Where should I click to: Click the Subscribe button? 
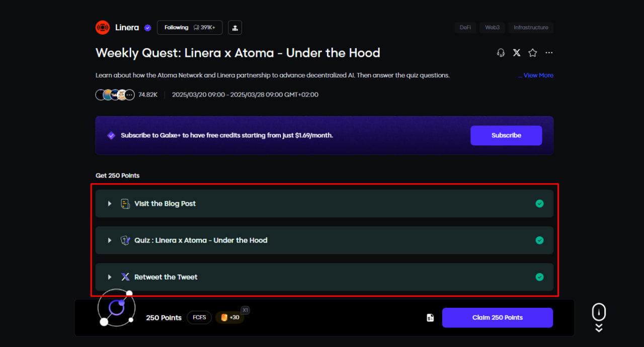pyautogui.click(x=506, y=135)
